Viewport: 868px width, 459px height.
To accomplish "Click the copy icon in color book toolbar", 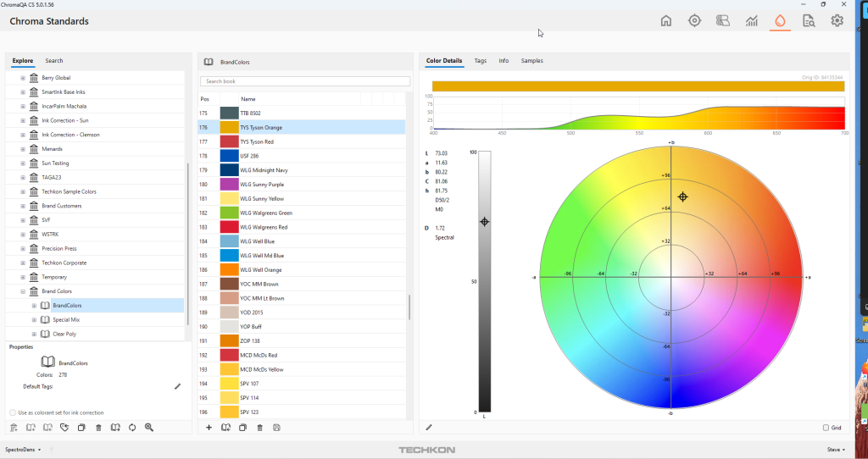I will click(x=242, y=428).
